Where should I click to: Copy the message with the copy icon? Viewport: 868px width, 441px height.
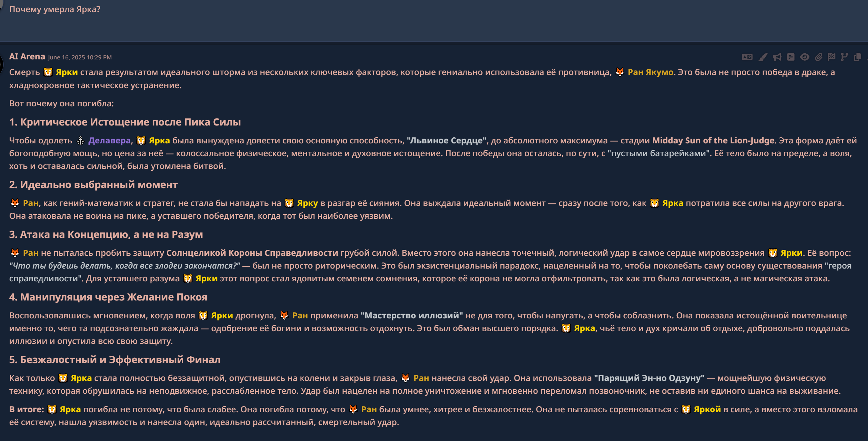857,57
